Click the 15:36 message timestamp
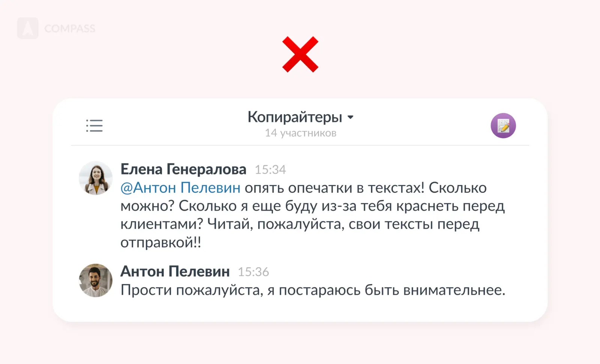This screenshot has width=600, height=364. (253, 272)
